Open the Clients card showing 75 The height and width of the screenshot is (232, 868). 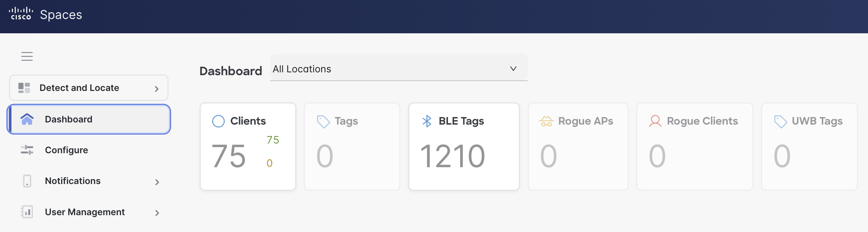(x=248, y=147)
